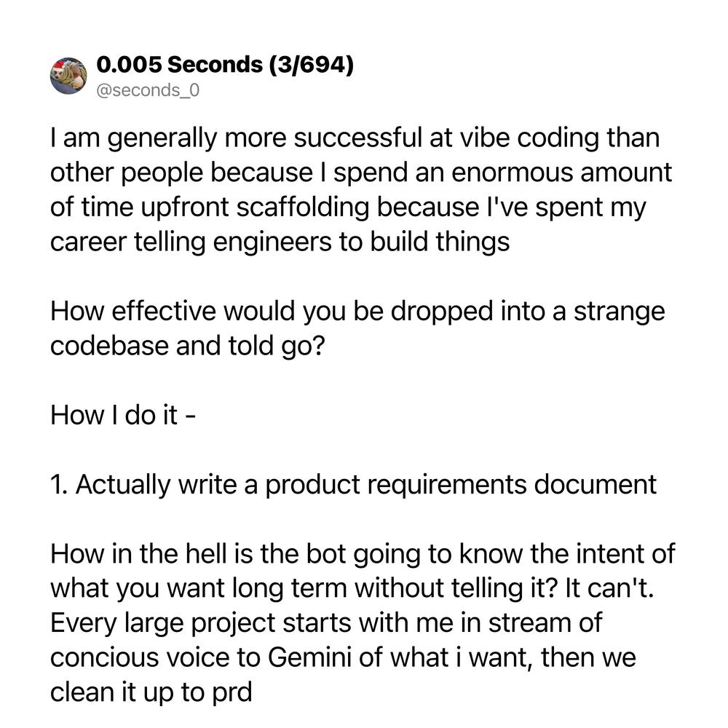Click the display name 0.005 Seconds

pos(180,64)
